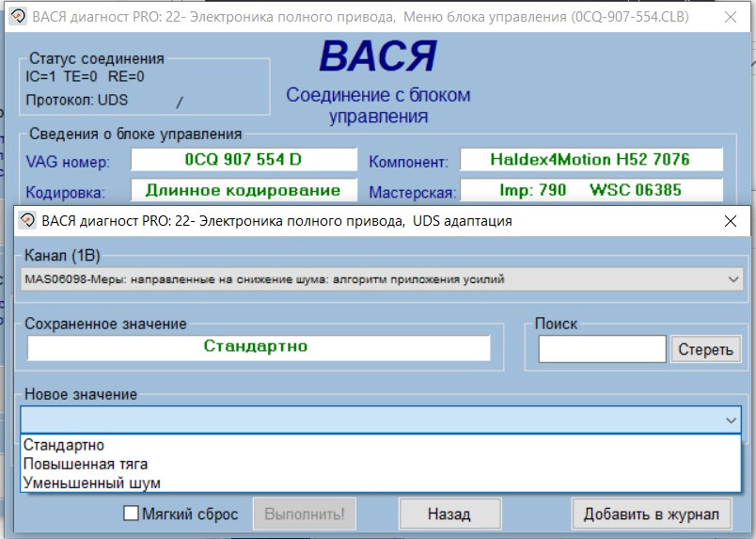Viewport: 756px width, 539px height.
Task: Click the 'Соединение с блоком управления' heading
Action: click(x=379, y=105)
